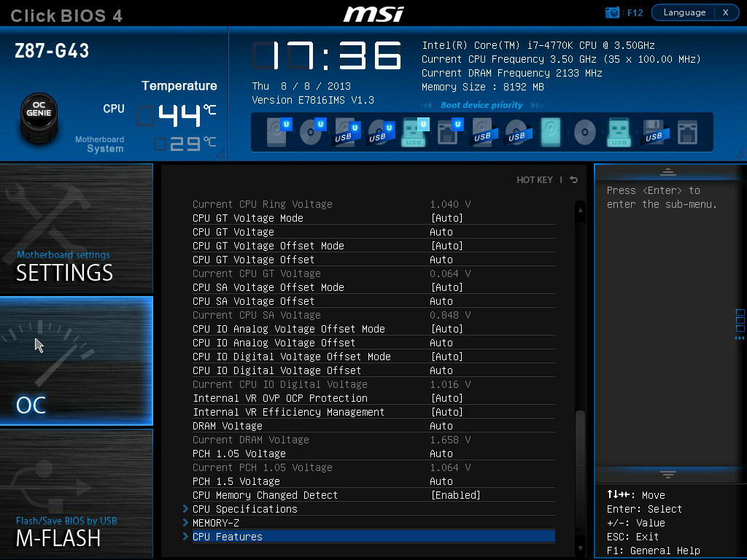Viewport: 747px width, 560px height.
Task: Click the settings list scrollbar thumb
Action: click(x=580, y=469)
